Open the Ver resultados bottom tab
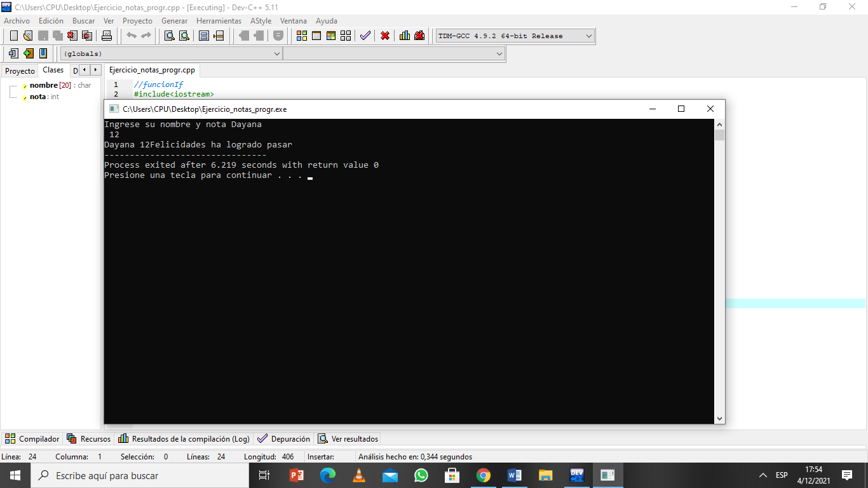 348,438
